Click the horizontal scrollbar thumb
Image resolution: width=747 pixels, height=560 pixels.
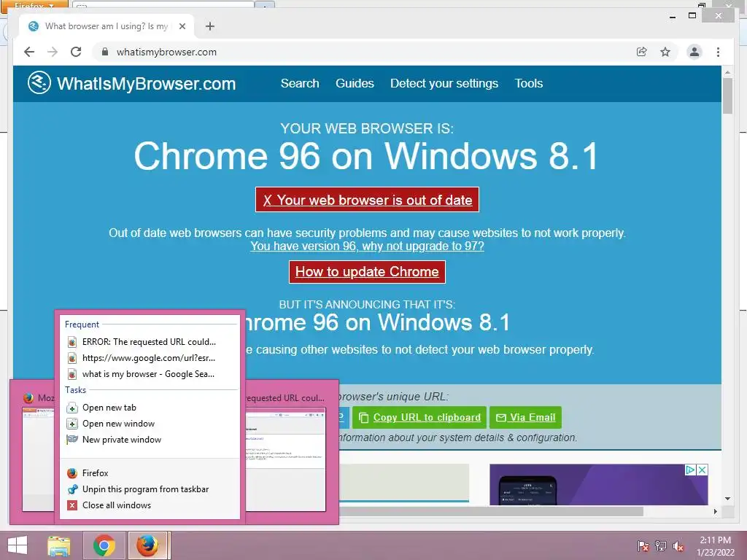[491, 511]
